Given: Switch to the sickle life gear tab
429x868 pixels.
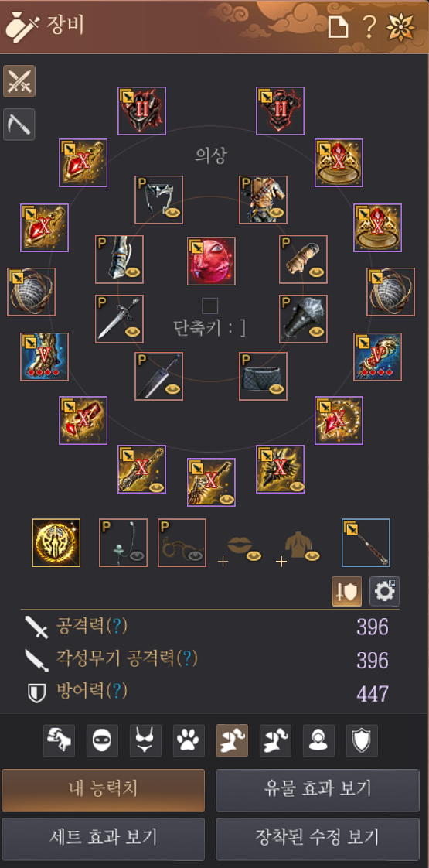Looking at the screenshot, I should pyautogui.click(x=19, y=125).
